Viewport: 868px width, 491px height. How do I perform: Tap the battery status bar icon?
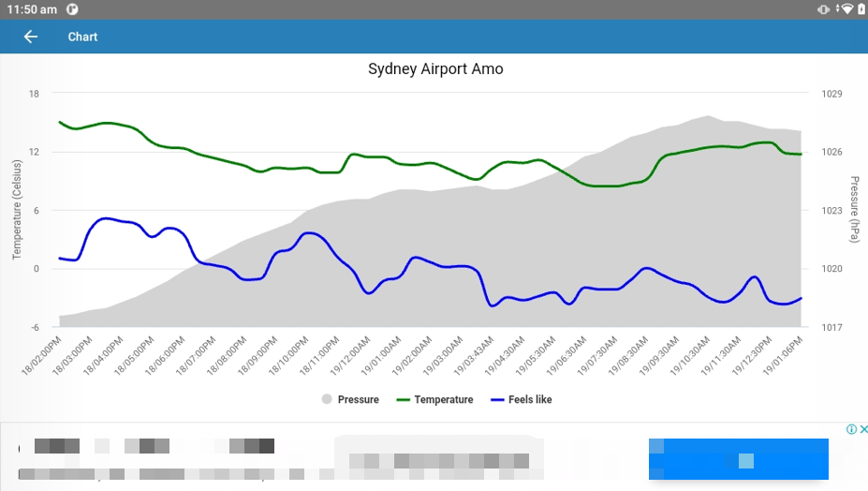coord(861,9)
